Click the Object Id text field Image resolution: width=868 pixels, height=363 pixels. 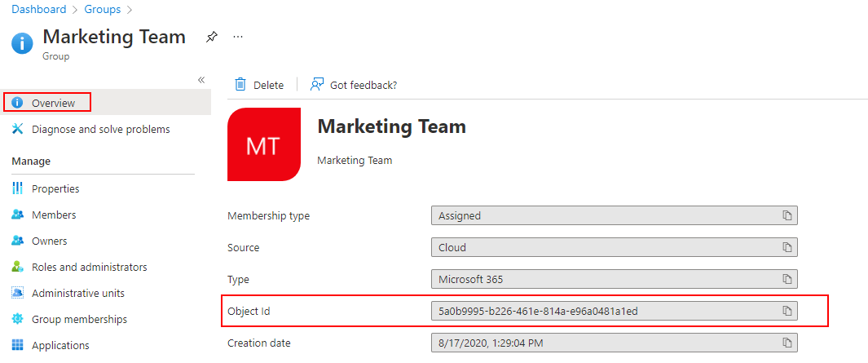tap(603, 311)
